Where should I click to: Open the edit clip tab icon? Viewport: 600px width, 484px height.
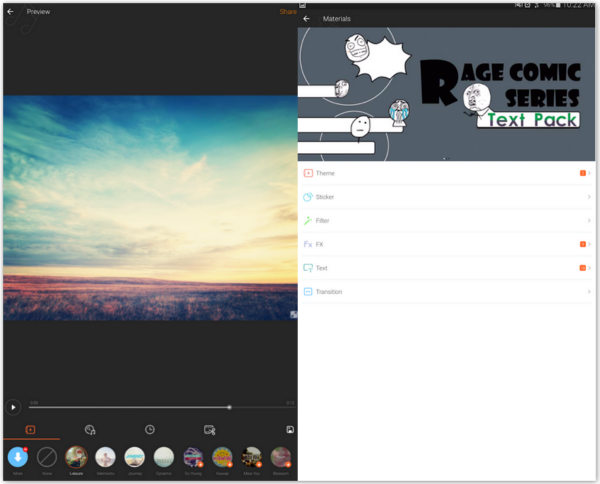coord(209,429)
